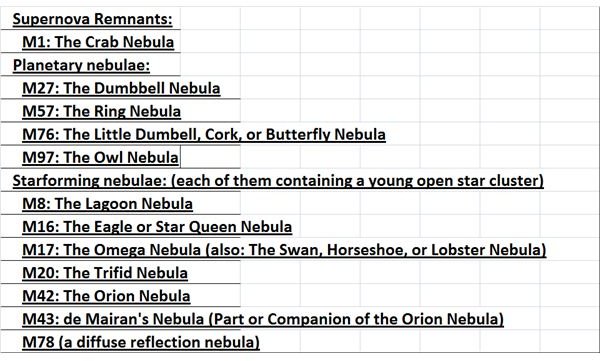Select the M97: The Owl Nebula cell
This screenshot has width=600, height=361.
click(x=91, y=157)
